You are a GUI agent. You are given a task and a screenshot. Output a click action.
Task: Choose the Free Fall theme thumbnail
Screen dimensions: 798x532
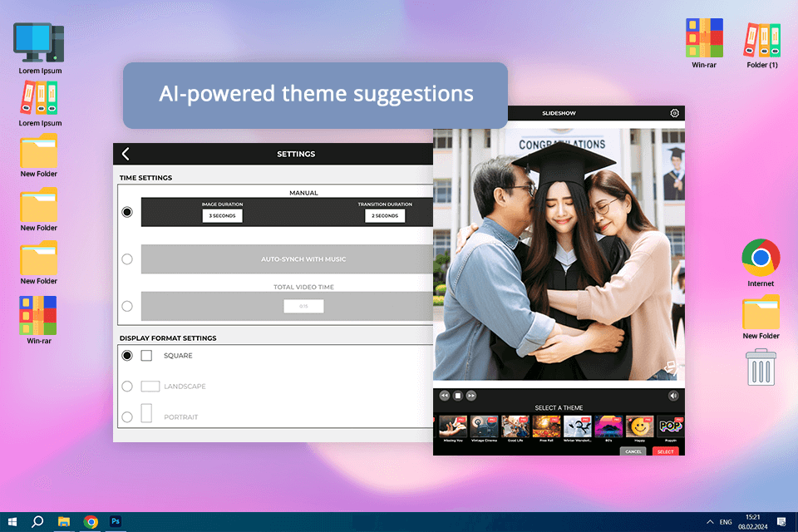pos(546,426)
